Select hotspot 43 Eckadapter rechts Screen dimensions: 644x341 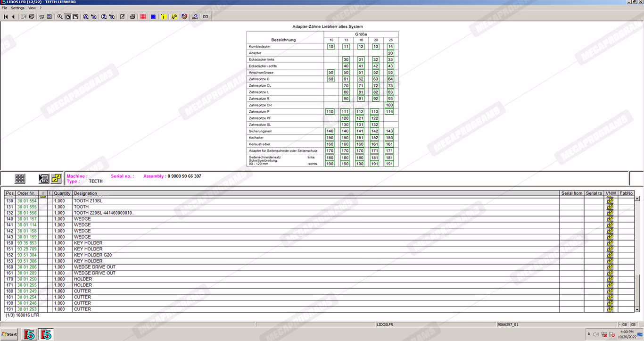pyautogui.click(x=390, y=66)
